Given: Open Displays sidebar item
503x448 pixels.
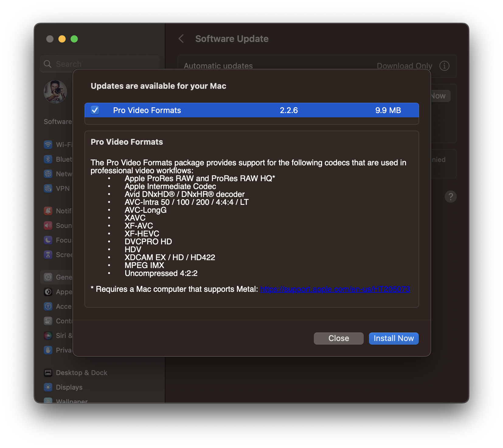Looking at the screenshot, I should click(x=99, y=387).
